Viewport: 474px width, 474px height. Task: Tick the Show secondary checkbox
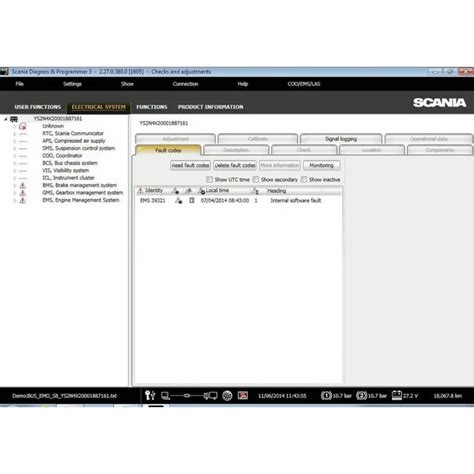[256, 179]
